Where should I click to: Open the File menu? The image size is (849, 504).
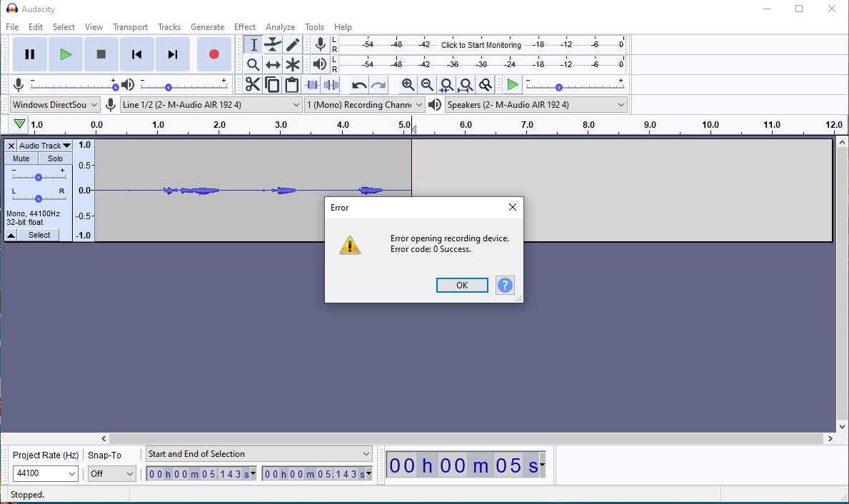click(x=12, y=27)
